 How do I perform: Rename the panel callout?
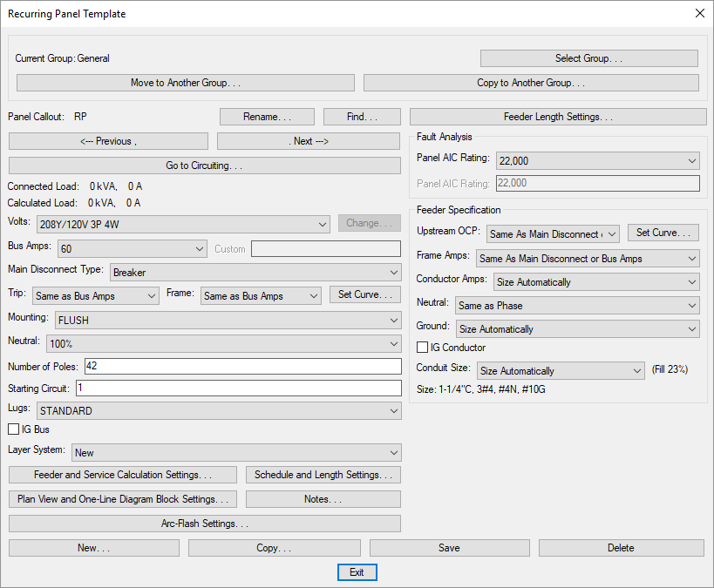point(267,117)
